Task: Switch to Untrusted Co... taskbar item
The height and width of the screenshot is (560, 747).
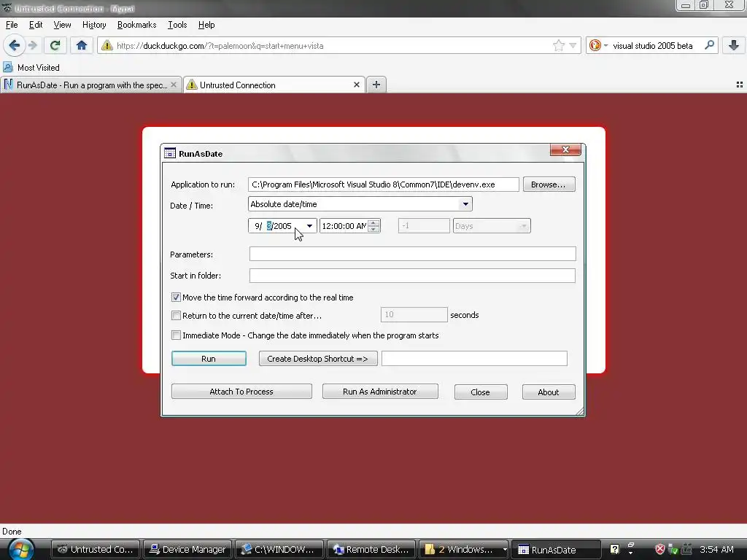Action: (96, 550)
